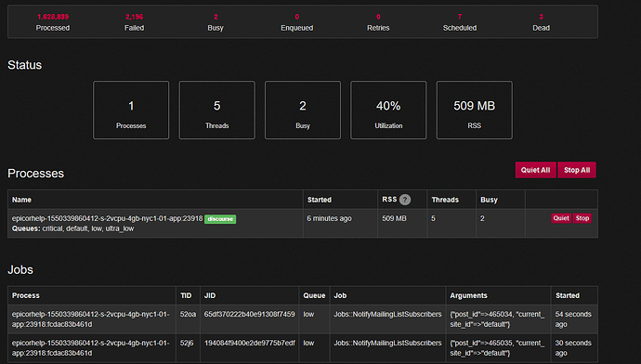
Task: Click the Busy status box showing 2
Action: tap(303, 110)
